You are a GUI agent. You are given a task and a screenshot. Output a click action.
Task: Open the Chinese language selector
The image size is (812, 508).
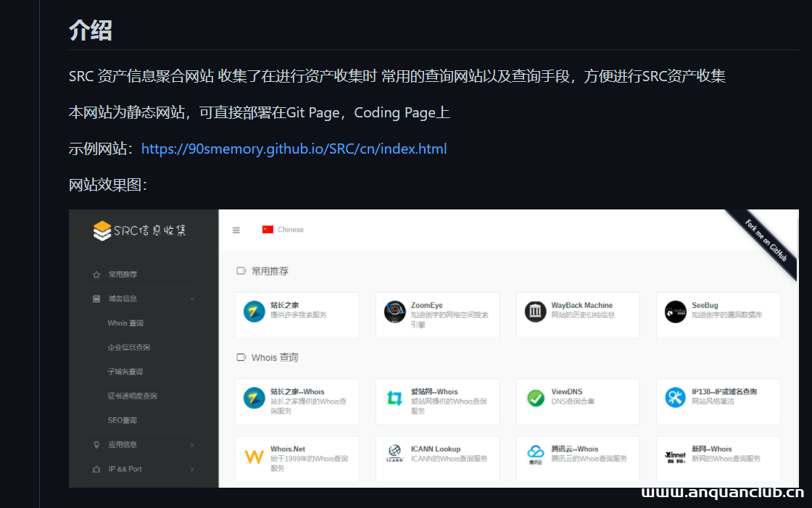(282, 229)
